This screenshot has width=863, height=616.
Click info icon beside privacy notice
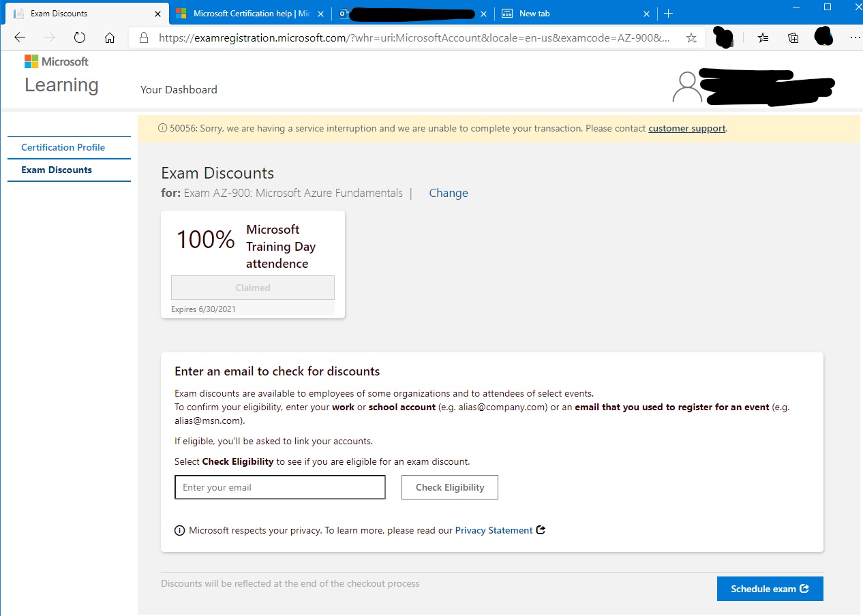(x=180, y=531)
